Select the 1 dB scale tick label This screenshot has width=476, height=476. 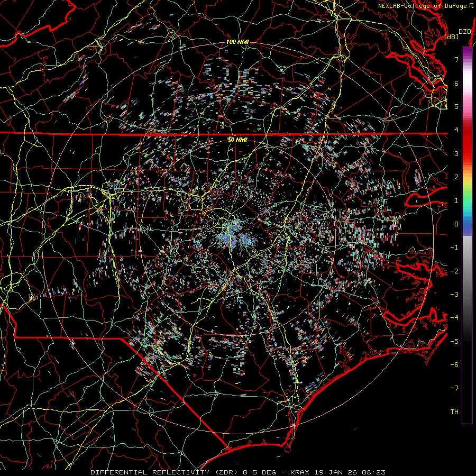[x=456, y=200]
